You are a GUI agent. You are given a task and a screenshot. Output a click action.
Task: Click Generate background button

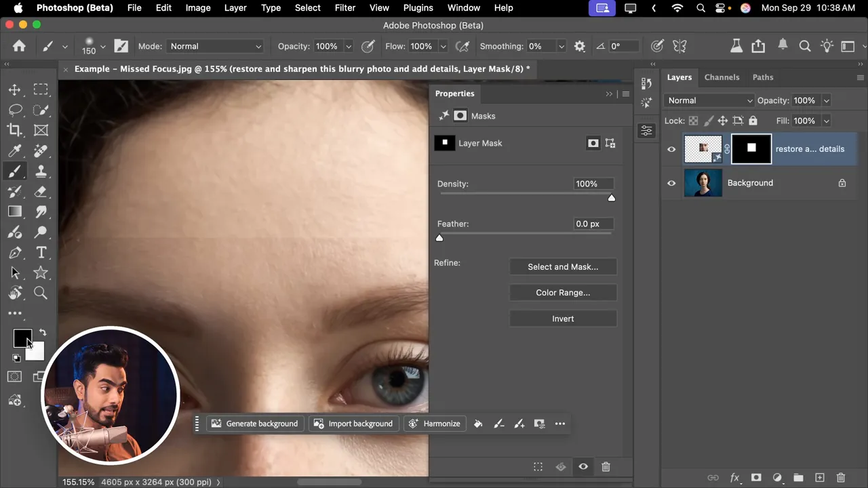(x=255, y=424)
